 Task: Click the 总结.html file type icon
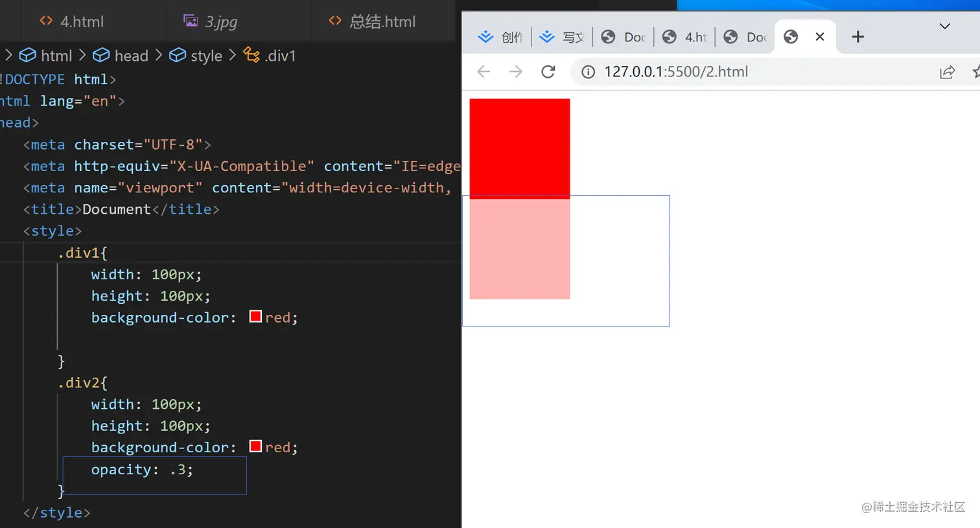coord(335,21)
